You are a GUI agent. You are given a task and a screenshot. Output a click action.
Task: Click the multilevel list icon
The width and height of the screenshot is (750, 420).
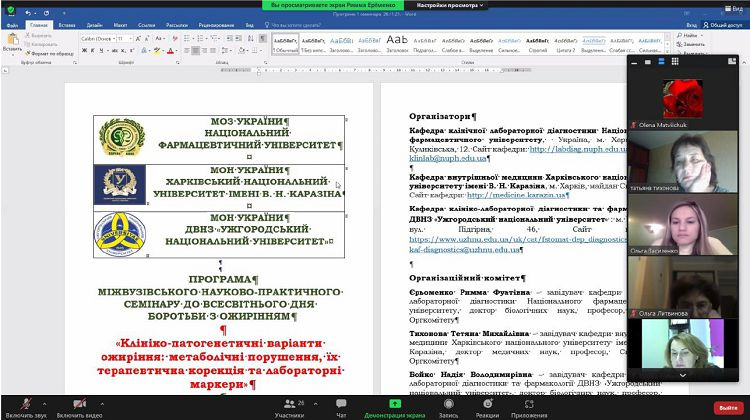pos(215,38)
